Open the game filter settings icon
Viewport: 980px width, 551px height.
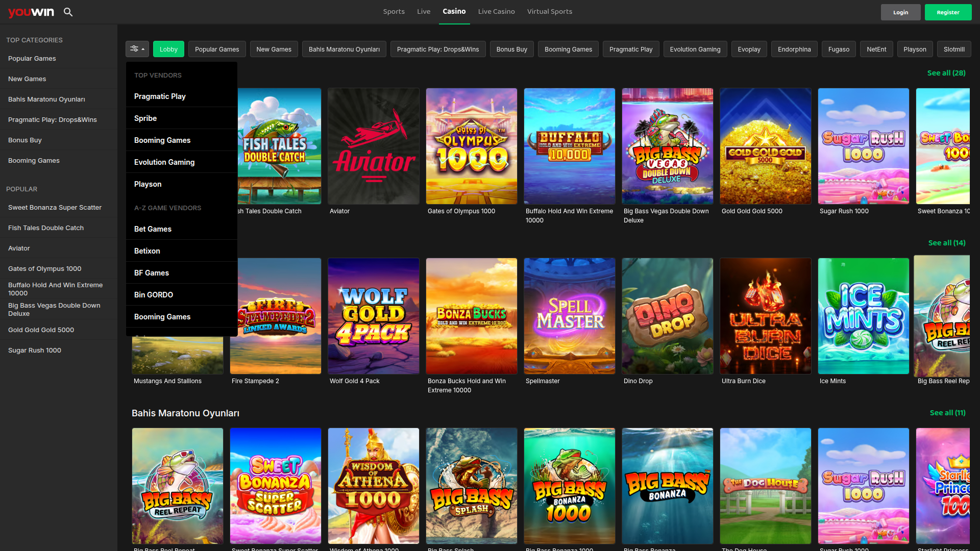[x=134, y=48]
